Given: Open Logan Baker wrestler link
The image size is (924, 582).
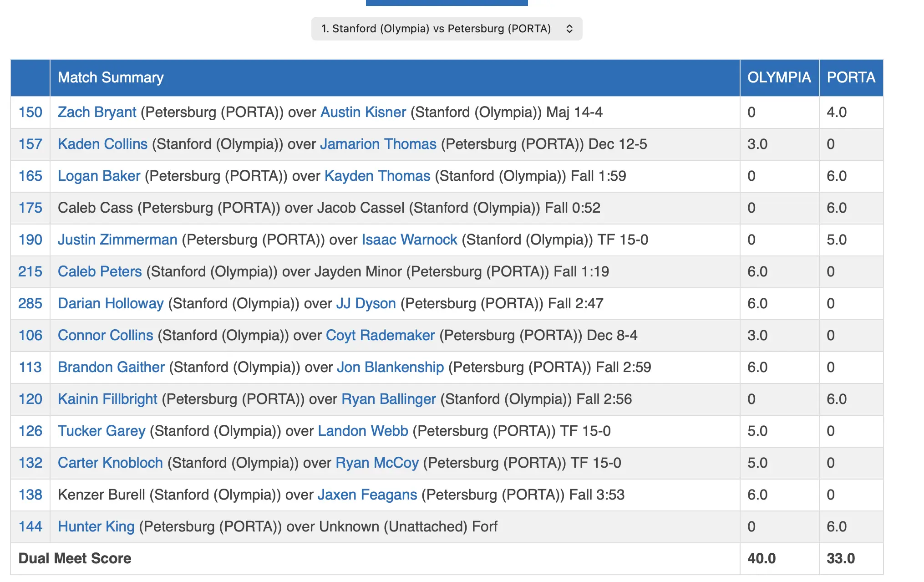Looking at the screenshot, I should (x=99, y=176).
